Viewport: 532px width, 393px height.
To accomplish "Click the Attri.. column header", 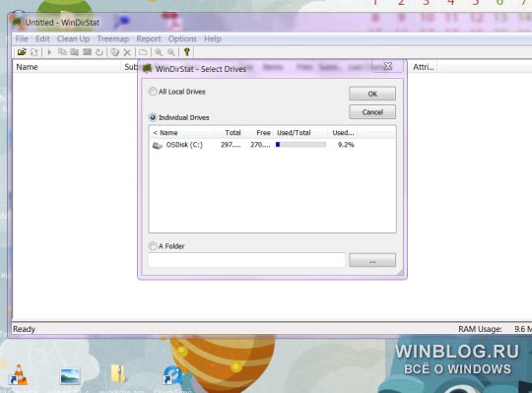I will (x=423, y=67).
